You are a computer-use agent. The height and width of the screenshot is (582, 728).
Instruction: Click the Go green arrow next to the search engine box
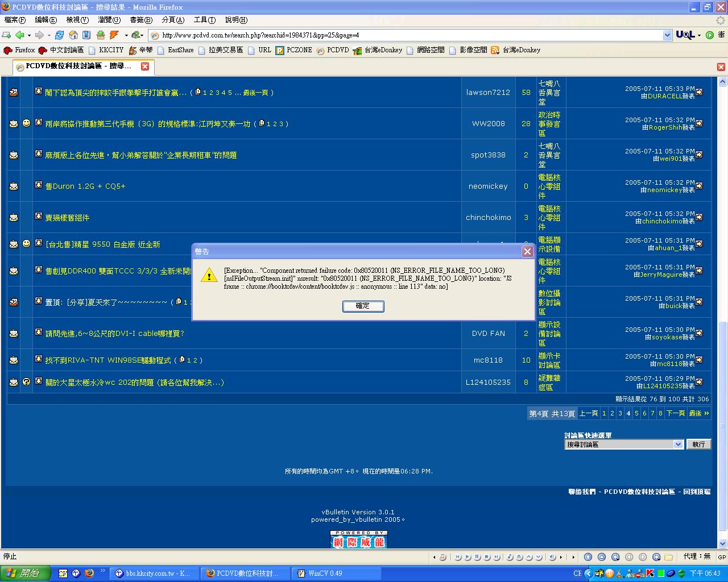(x=710, y=35)
